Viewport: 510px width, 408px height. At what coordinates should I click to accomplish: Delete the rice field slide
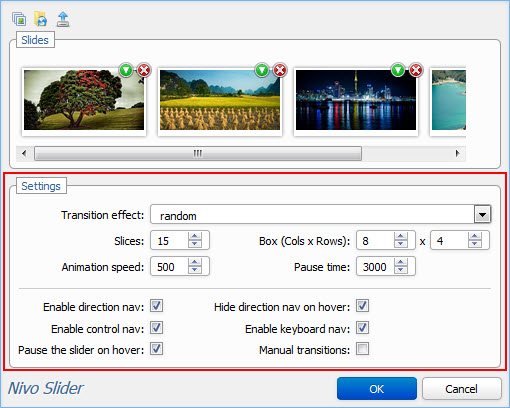280,70
